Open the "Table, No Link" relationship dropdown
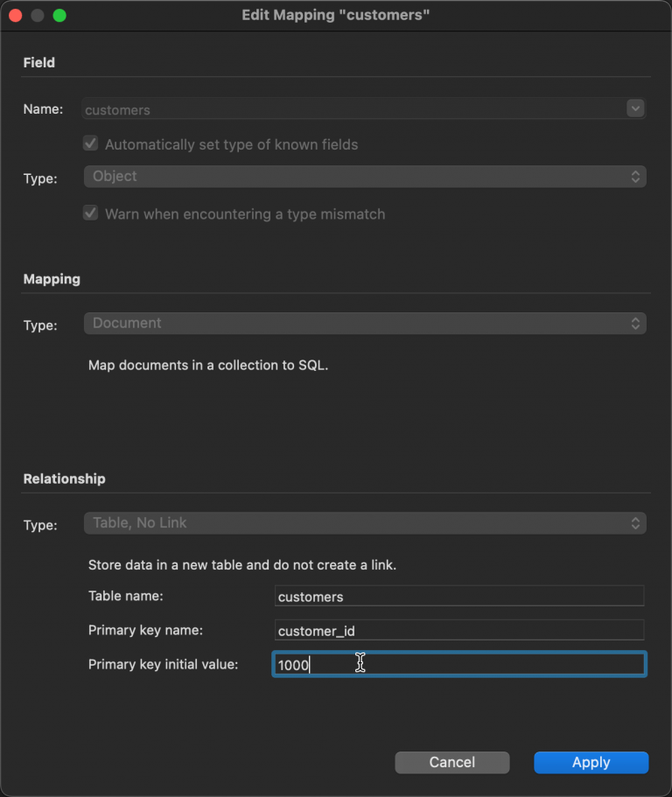 point(365,522)
